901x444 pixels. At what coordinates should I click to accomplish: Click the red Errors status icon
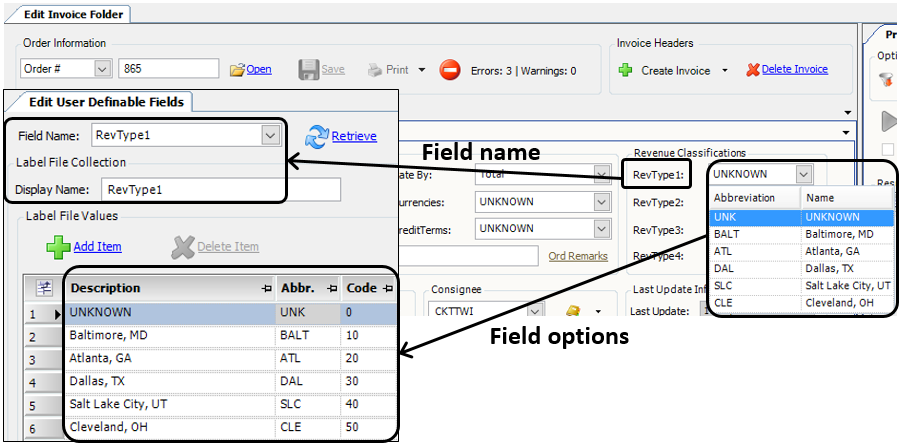tap(450, 70)
